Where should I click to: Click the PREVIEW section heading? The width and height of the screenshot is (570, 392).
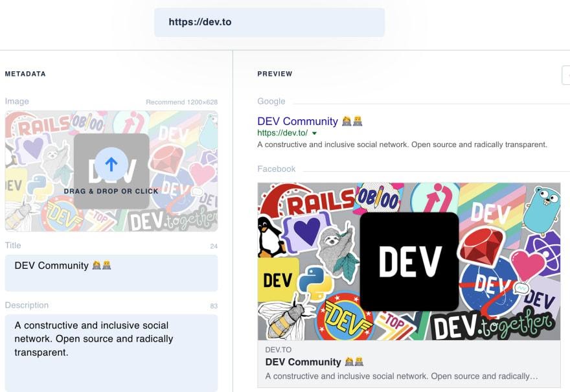click(275, 74)
